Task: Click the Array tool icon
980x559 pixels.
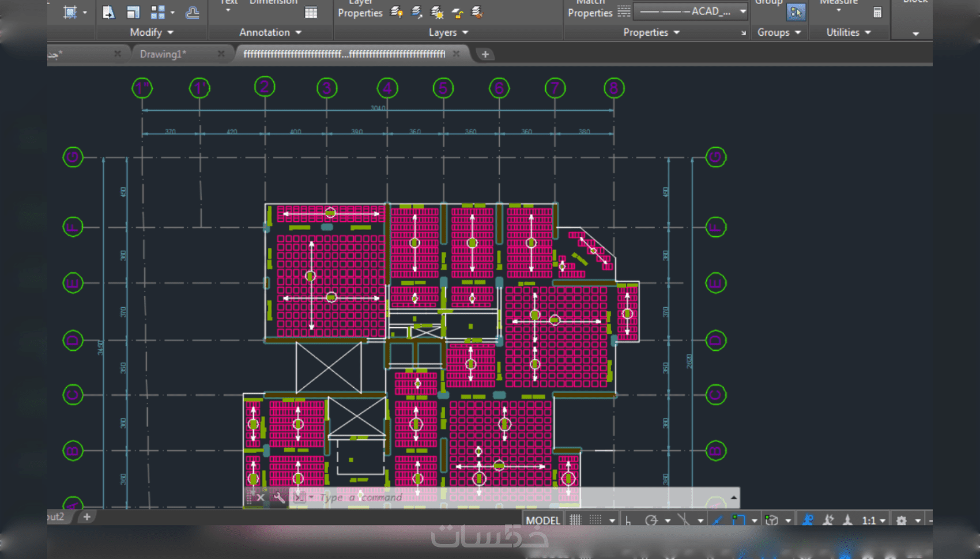Action: 157,13
